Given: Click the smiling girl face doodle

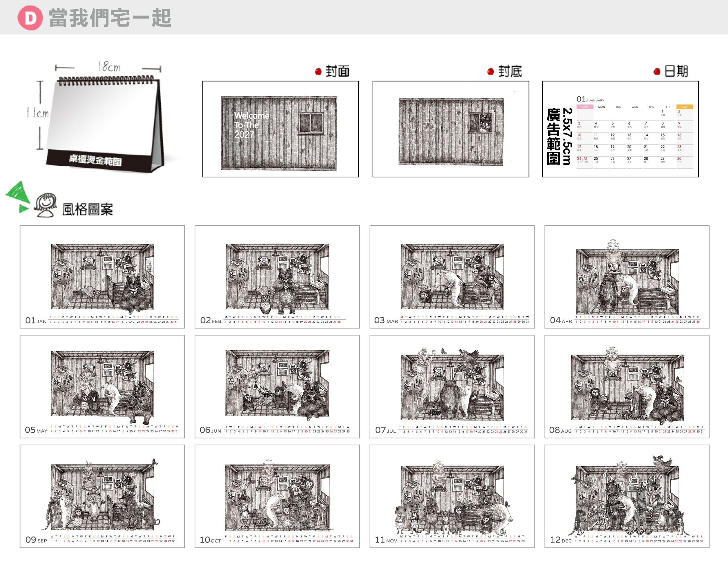Looking at the screenshot, I should click(x=46, y=205).
